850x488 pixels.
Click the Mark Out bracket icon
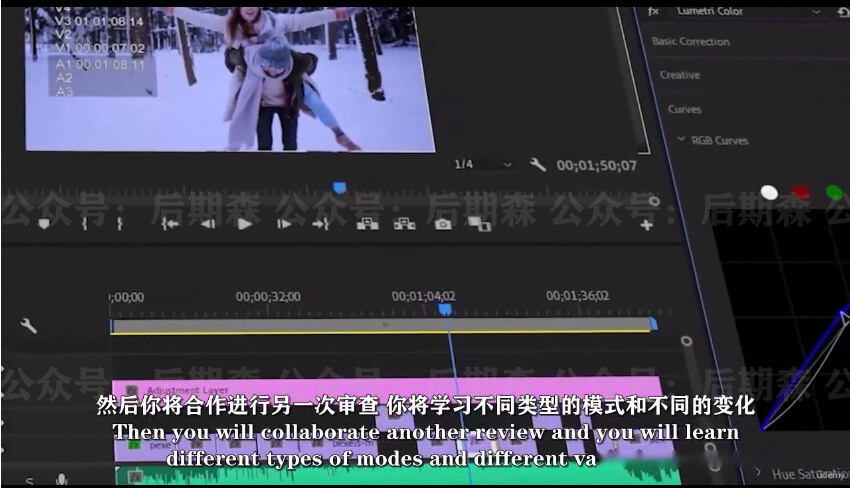[x=120, y=224]
